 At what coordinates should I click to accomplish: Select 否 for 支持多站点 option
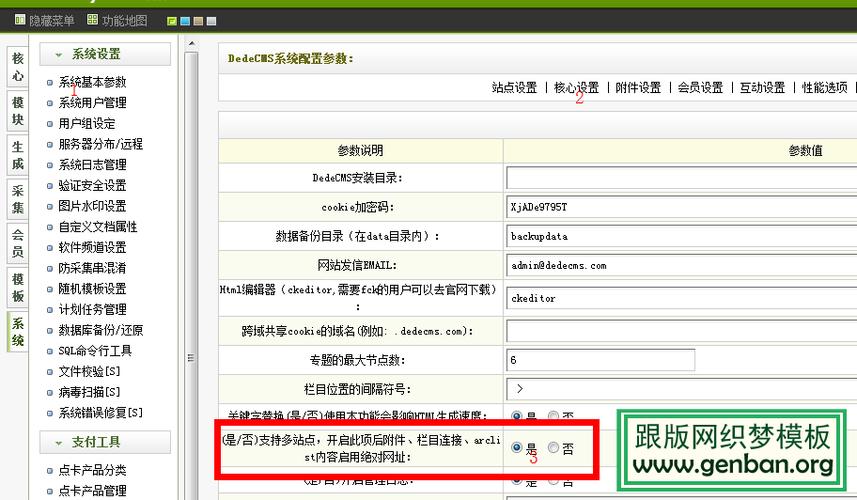click(x=553, y=448)
